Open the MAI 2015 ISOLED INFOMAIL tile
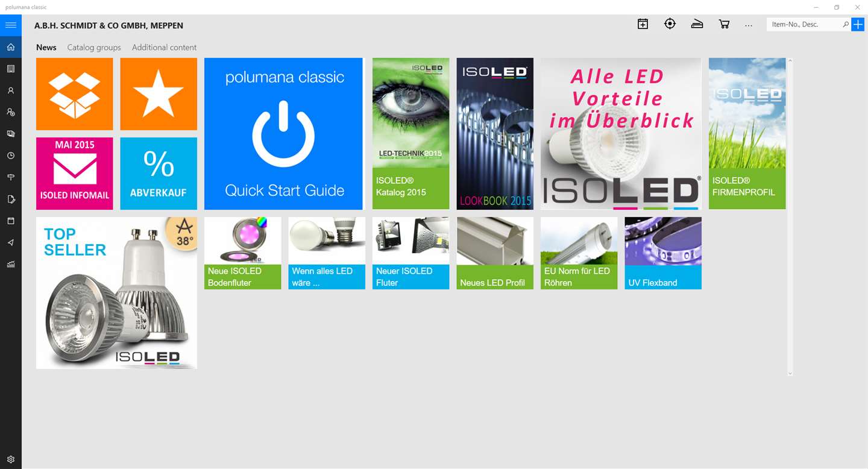Viewport: 868px width, 469px height. point(74,174)
